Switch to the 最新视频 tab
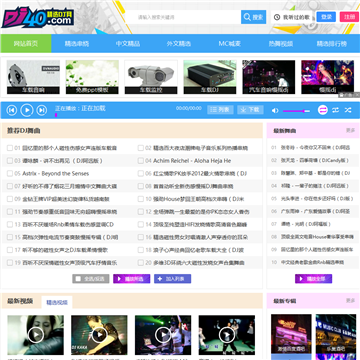This screenshot has height=360, width=360. (20, 301)
